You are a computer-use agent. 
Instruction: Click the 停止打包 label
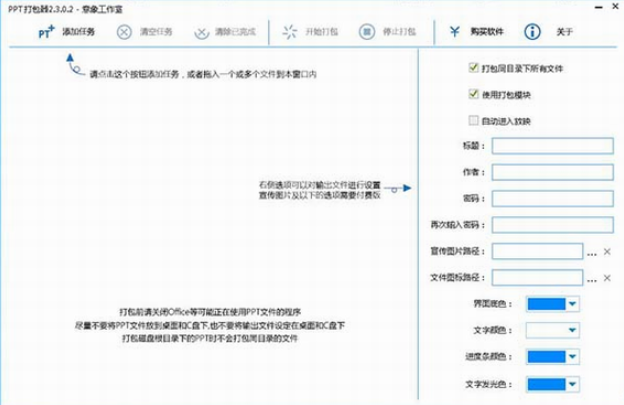399,32
